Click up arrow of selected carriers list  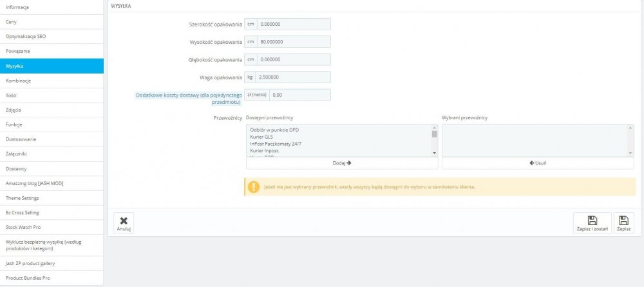(x=630, y=128)
